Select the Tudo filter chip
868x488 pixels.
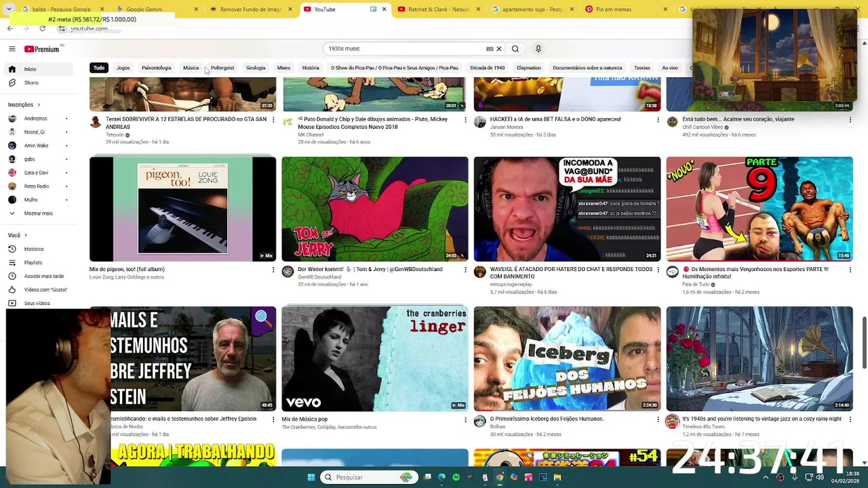99,68
